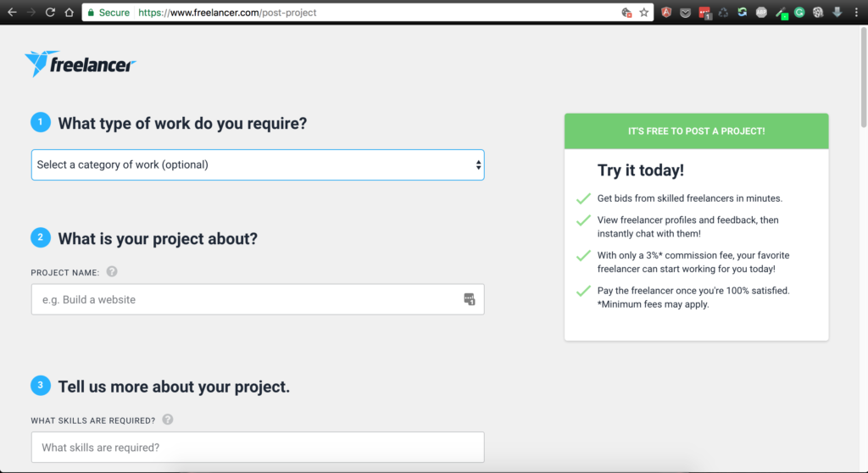Open the Pocket extension icon
The height and width of the screenshot is (473, 868).
coord(686,13)
